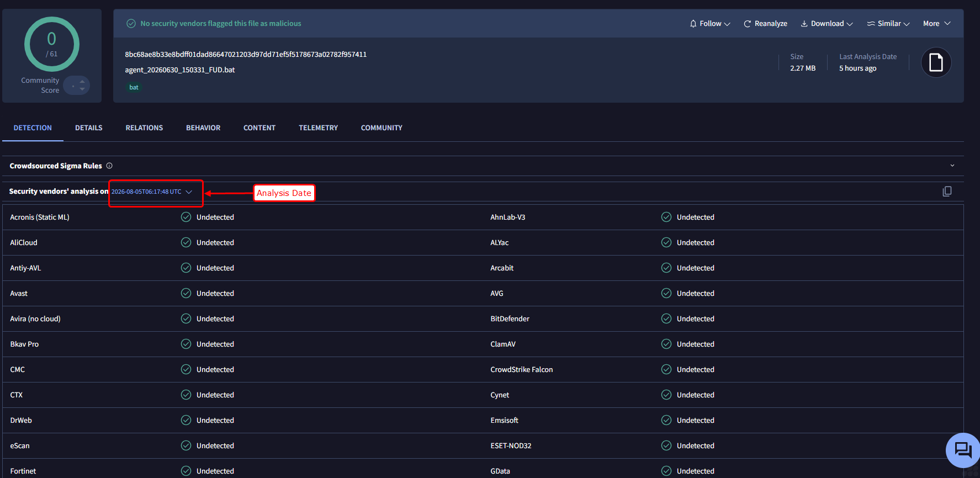The height and width of the screenshot is (478, 980).
Task: Click the GData vendor name
Action: [500, 471]
